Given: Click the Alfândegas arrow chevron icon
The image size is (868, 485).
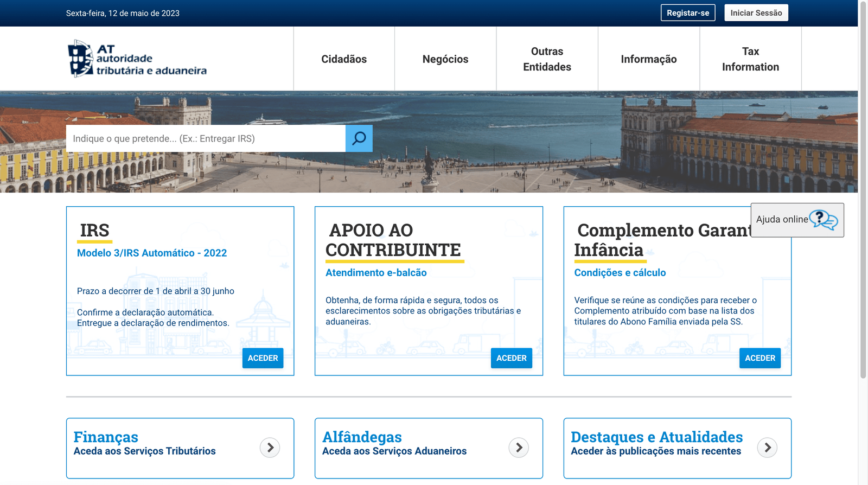Looking at the screenshot, I should [x=519, y=448].
